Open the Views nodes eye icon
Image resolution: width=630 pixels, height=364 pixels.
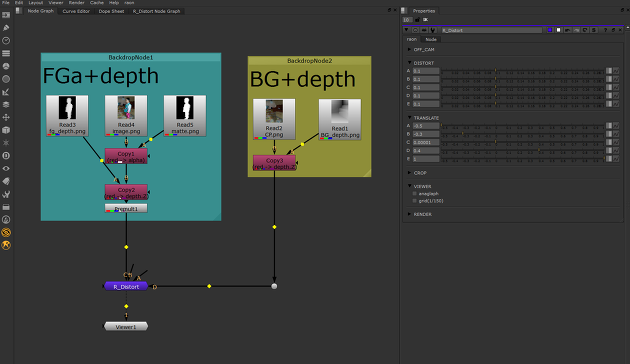point(6,168)
